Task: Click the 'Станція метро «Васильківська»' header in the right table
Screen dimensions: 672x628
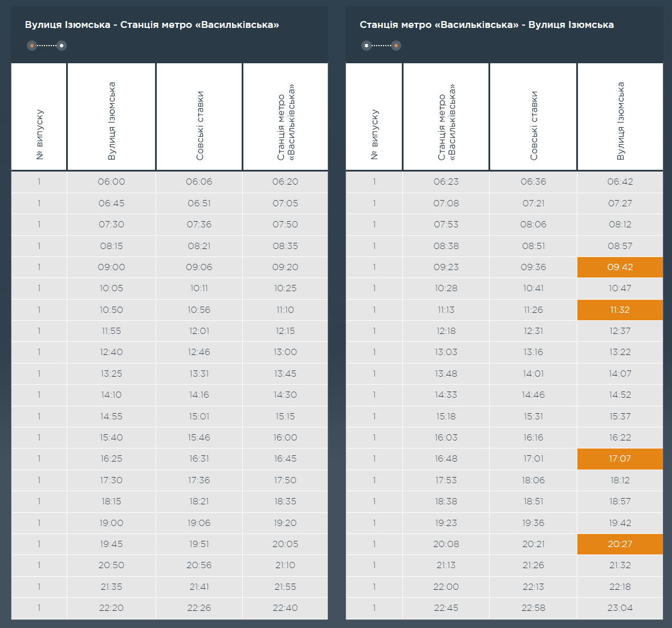Action: pyautogui.click(x=446, y=122)
